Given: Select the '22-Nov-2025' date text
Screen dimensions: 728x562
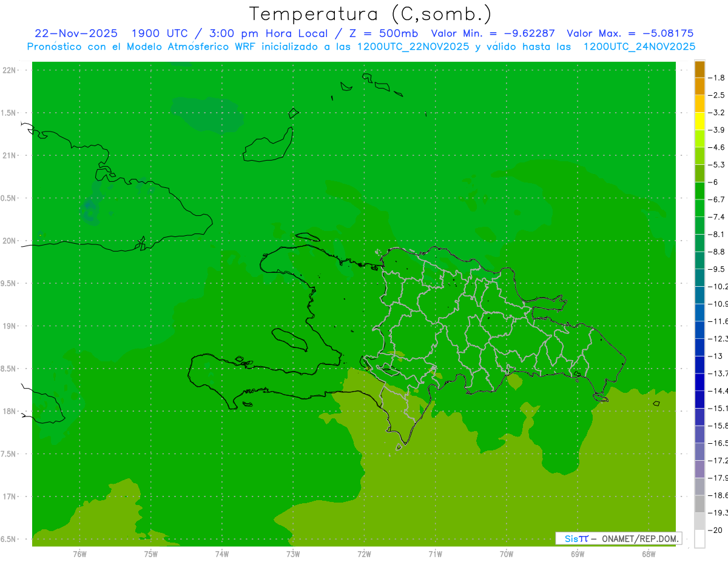Looking at the screenshot, I should click(76, 33).
